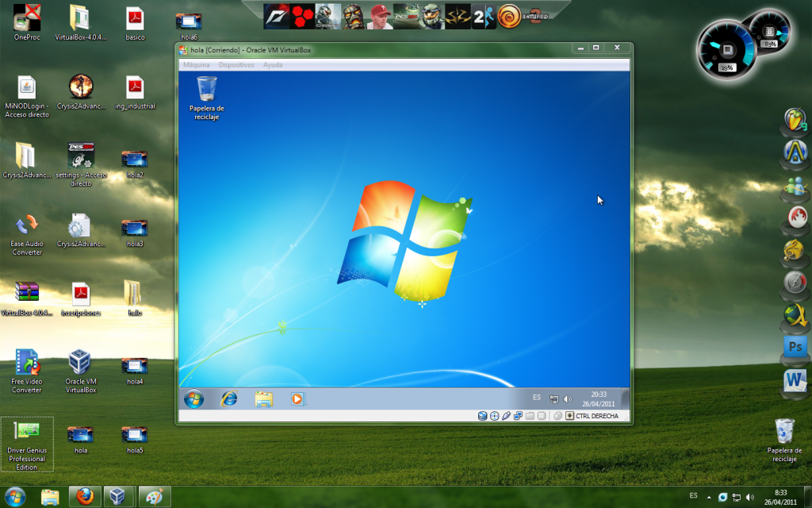Viewport: 812px width, 508px height.
Task: Select the host Papelera de reciclaje icon
Action: click(784, 440)
